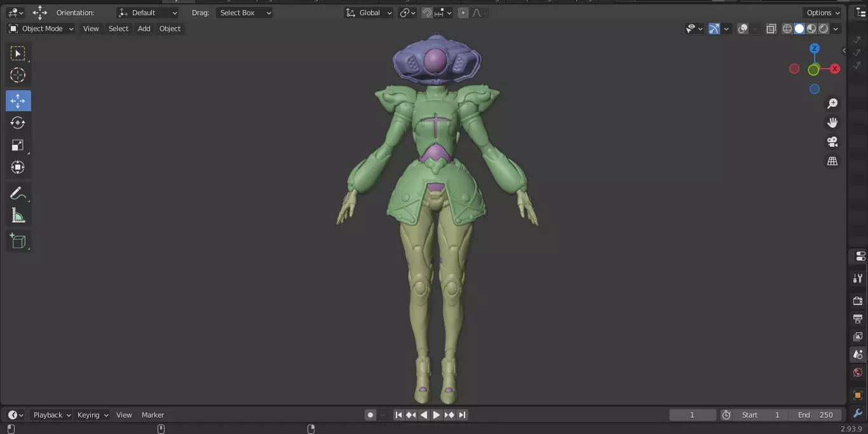
Task: Open the Object menu
Action: pyautogui.click(x=170, y=29)
